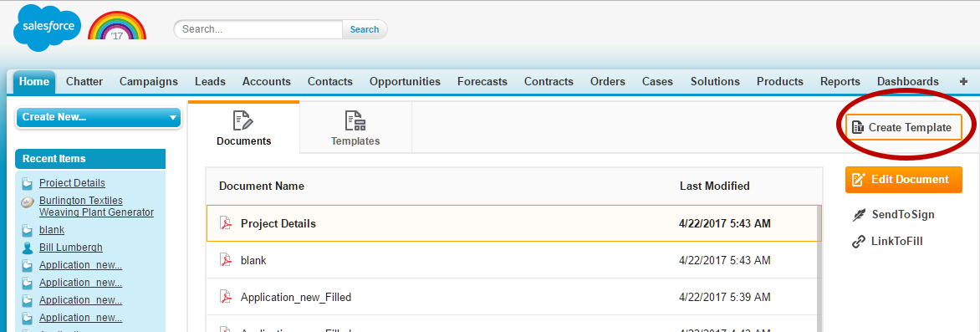This screenshot has width=980, height=332.
Task: Click the Create Template button
Action: click(903, 128)
